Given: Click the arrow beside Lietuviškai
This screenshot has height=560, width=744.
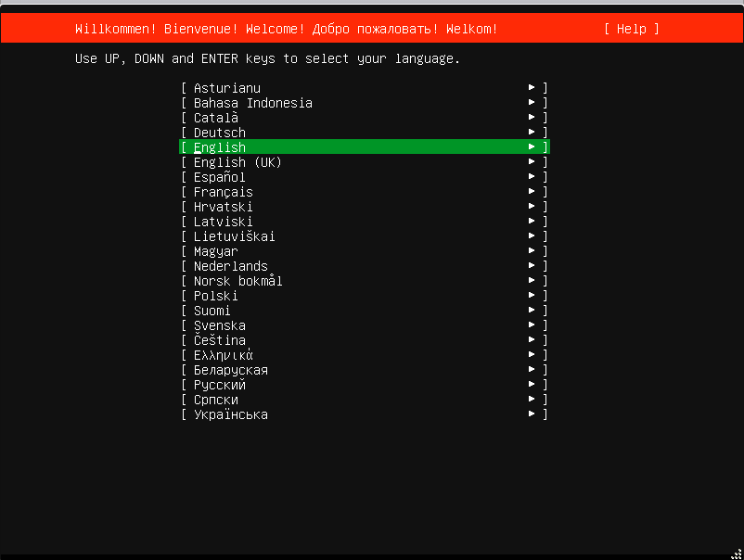Looking at the screenshot, I should click(532, 236).
